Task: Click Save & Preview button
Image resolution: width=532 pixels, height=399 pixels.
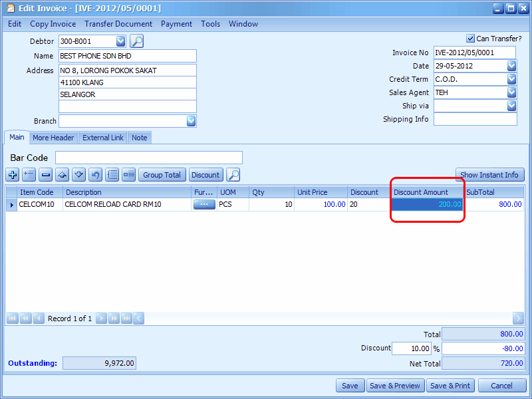Action: click(x=395, y=386)
